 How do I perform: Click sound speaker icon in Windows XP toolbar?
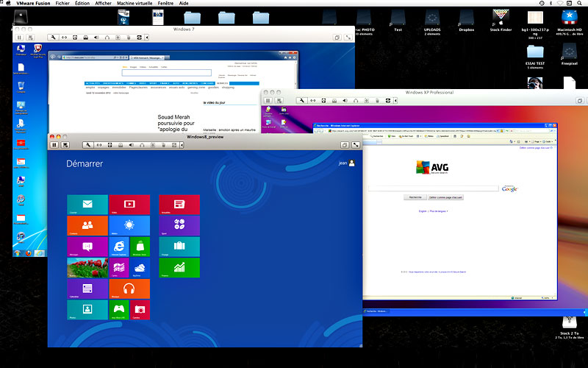coord(345,101)
